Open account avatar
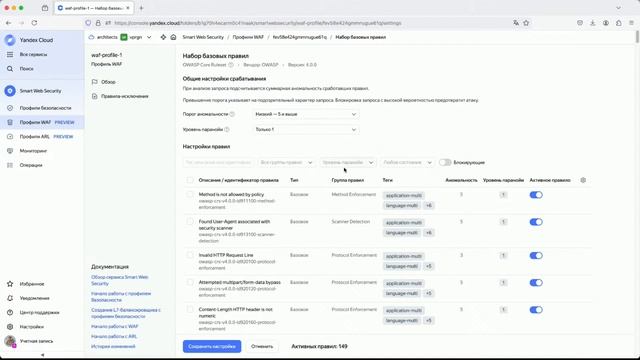Screen dimensions: 640x360 (10, 341)
